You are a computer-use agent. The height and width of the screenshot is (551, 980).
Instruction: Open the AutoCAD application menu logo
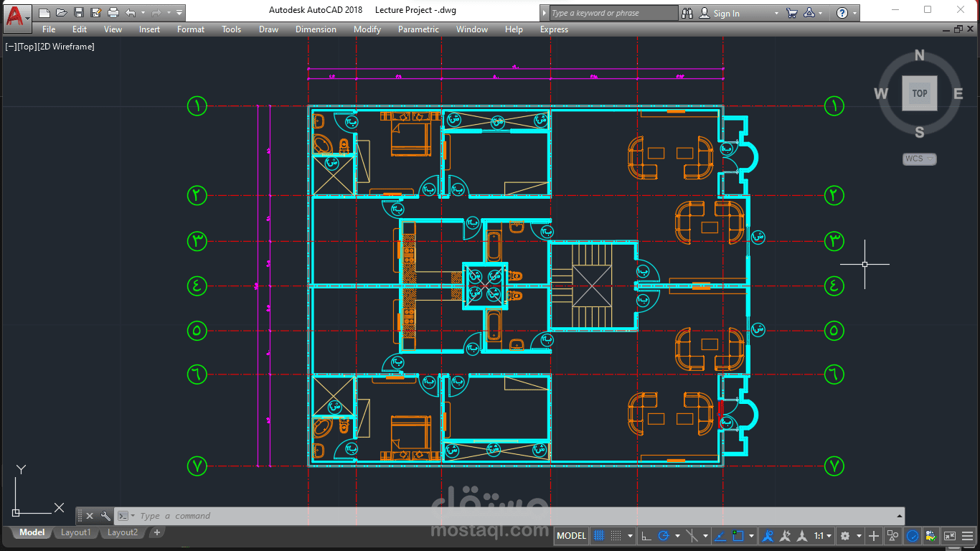tap(17, 16)
